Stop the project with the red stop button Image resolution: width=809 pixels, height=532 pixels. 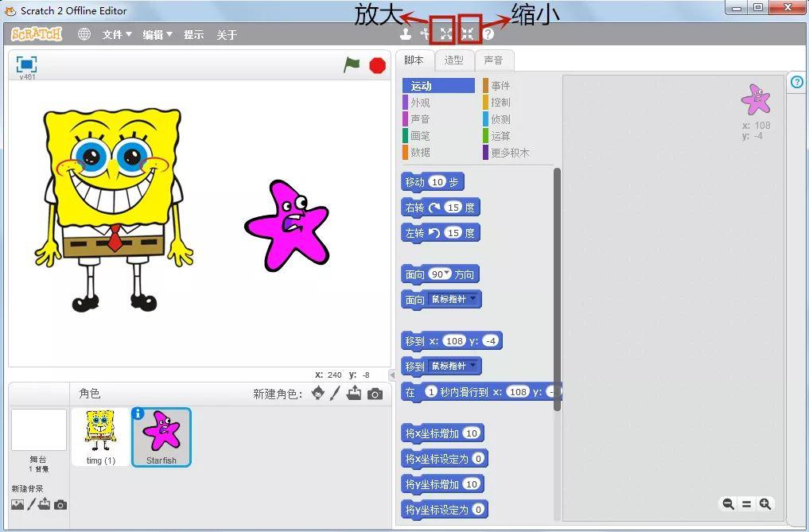pos(378,65)
